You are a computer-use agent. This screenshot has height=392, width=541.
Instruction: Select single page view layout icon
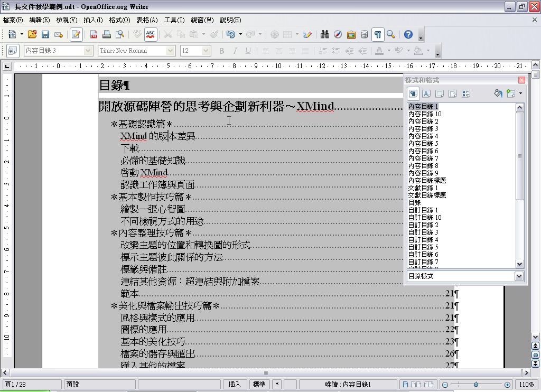[x=405, y=384]
